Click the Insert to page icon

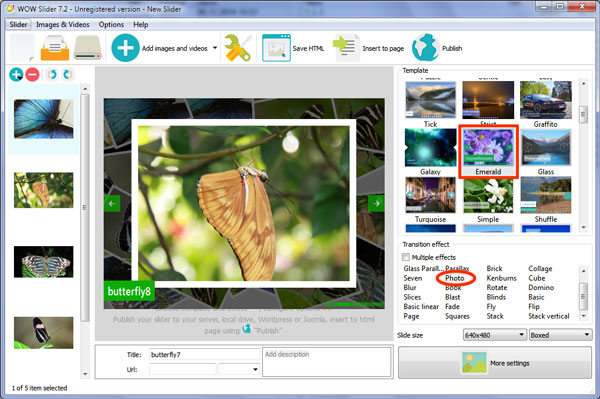[346, 48]
